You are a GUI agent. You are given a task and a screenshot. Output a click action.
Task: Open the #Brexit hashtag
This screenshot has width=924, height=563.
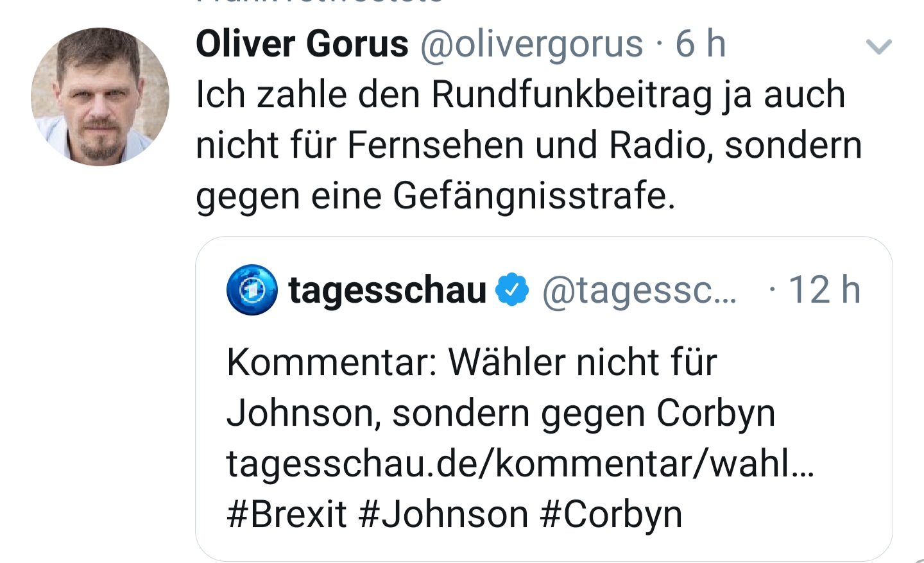point(287,514)
